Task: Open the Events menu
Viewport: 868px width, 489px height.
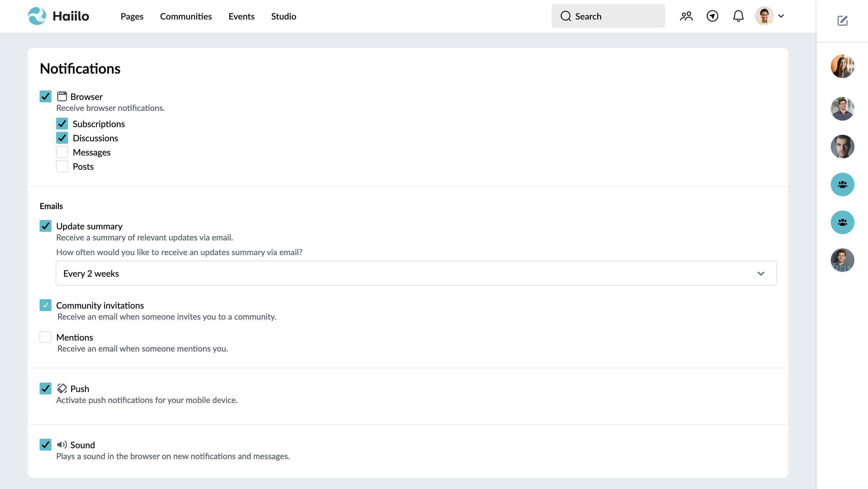Action: click(241, 16)
